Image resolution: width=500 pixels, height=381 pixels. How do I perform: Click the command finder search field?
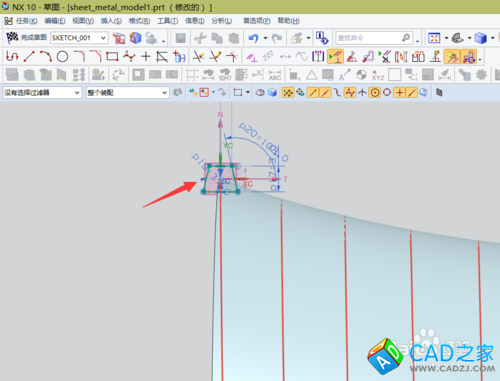coord(374,38)
